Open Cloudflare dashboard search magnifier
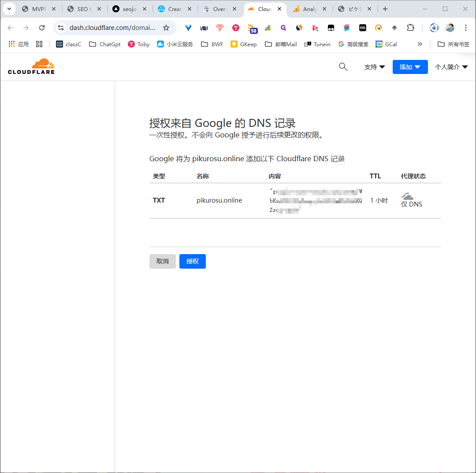Viewport: 476px width, 473px height. click(x=343, y=67)
